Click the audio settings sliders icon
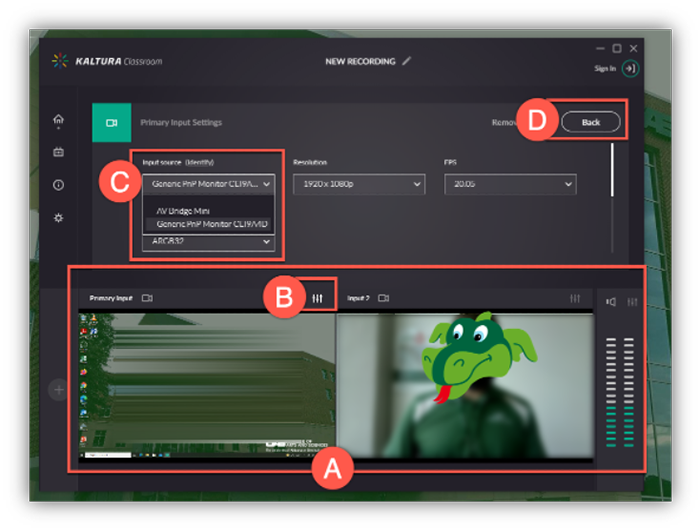Viewport: 700px width, 530px height. coord(631,301)
